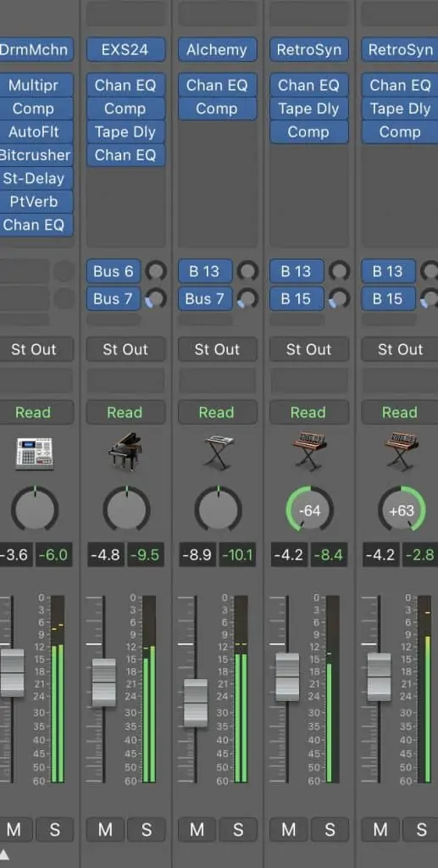
Task: Solo the EXS24 piano channel
Action: click(x=147, y=829)
